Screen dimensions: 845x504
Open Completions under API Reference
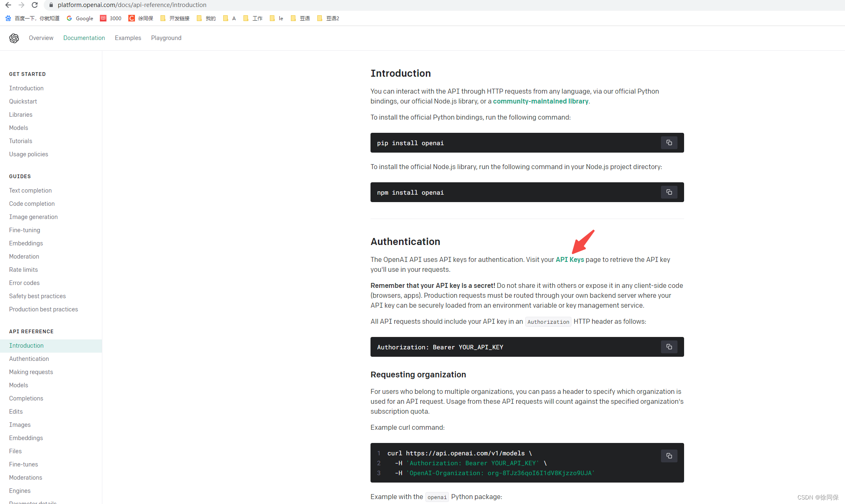pyautogui.click(x=26, y=398)
